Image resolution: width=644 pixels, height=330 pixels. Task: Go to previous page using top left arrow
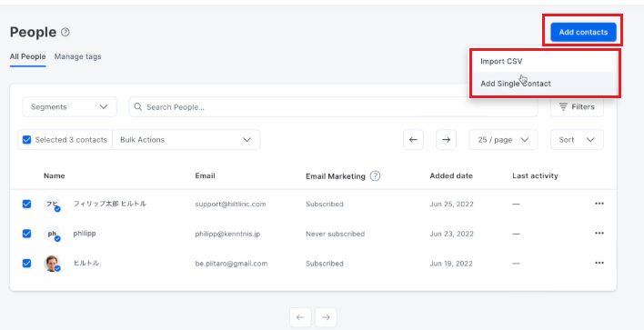click(413, 140)
